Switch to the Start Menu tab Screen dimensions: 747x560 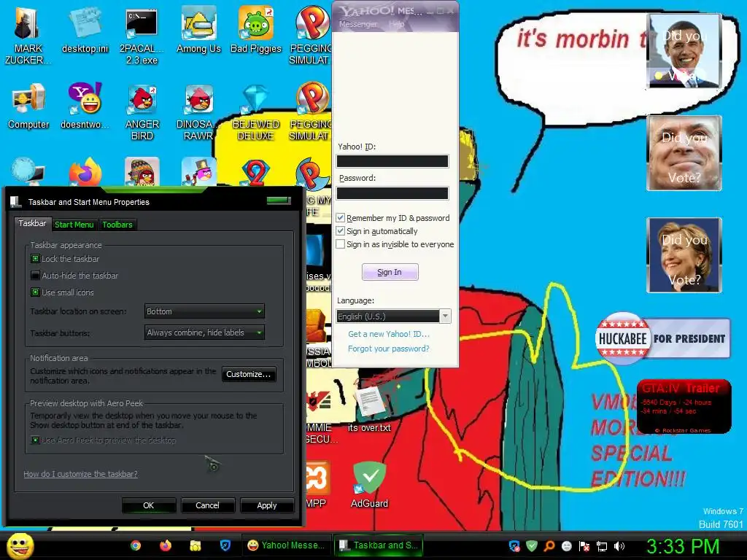[x=74, y=225]
